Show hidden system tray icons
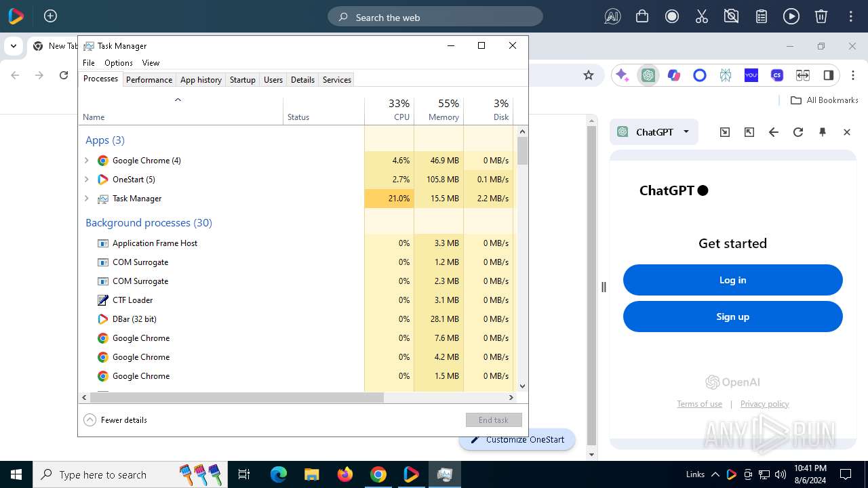Viewport: 868px width, 488px height. (715, 474)
